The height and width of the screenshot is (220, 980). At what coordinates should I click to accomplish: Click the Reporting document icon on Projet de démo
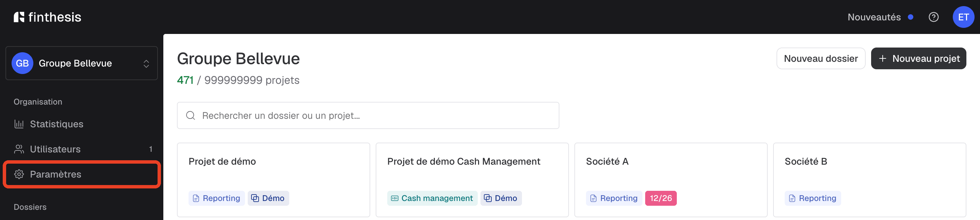[x=196, y=198]
